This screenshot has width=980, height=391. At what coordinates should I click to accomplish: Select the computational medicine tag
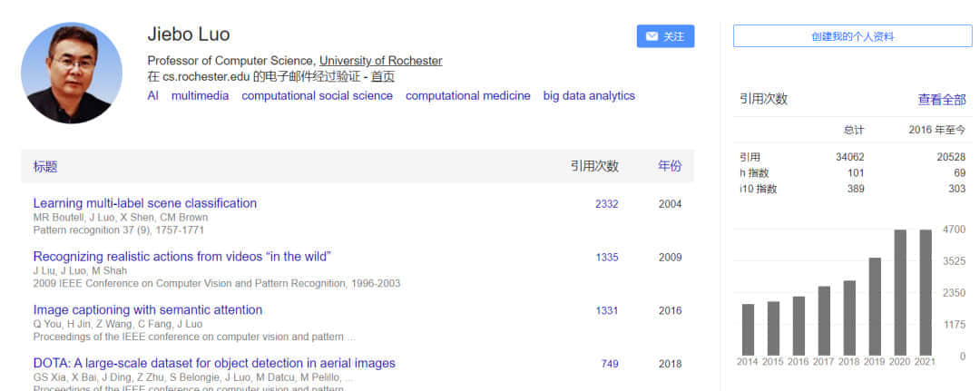click(x=467, y=95)
